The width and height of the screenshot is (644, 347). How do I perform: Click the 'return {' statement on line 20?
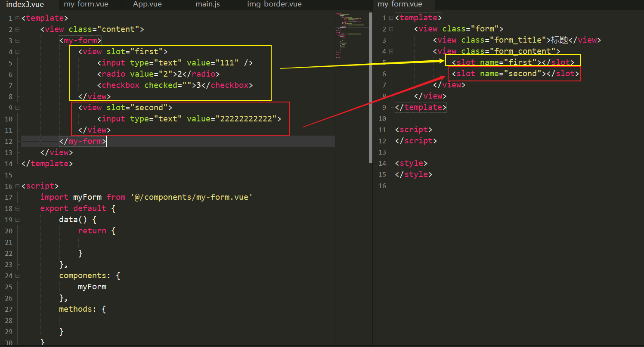[97, 231]
